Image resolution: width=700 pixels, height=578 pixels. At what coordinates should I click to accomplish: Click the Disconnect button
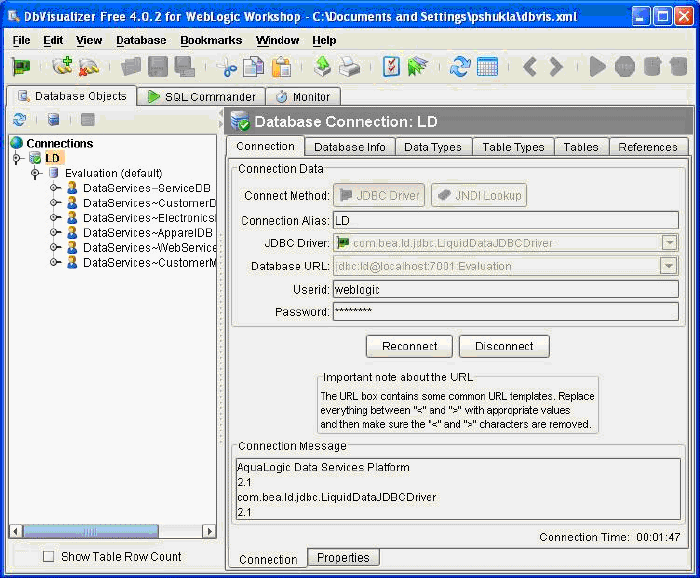click(x=504, y=346)
